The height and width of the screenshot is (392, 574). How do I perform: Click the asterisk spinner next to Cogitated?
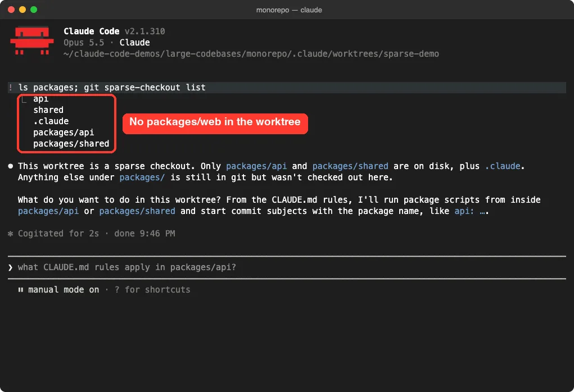(10, 234)
